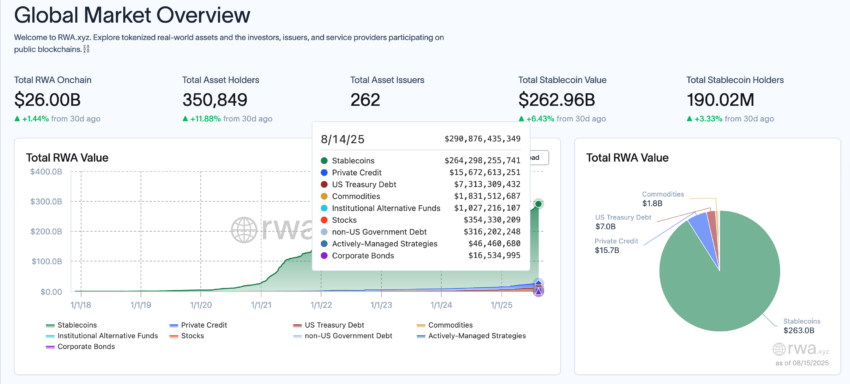Click the Download button behind tooltip
Image resolution: width=850 pixels, height=384 pixels.
[539, 157]
